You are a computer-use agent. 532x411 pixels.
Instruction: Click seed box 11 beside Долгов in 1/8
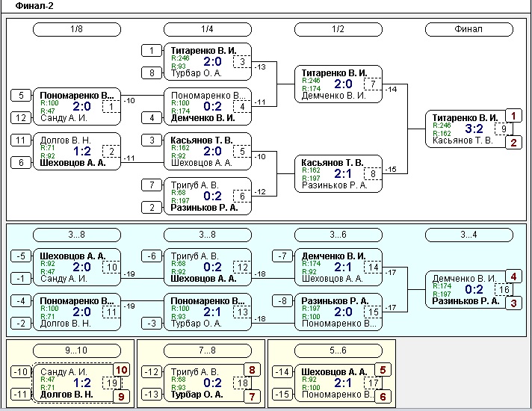pyautogui.click(x=21, y=140)
